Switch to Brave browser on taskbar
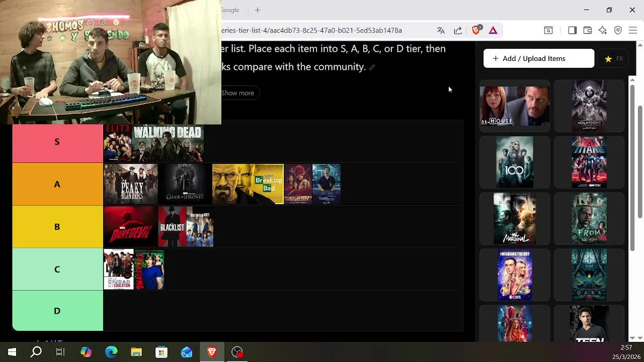 (x=212, y=352)
